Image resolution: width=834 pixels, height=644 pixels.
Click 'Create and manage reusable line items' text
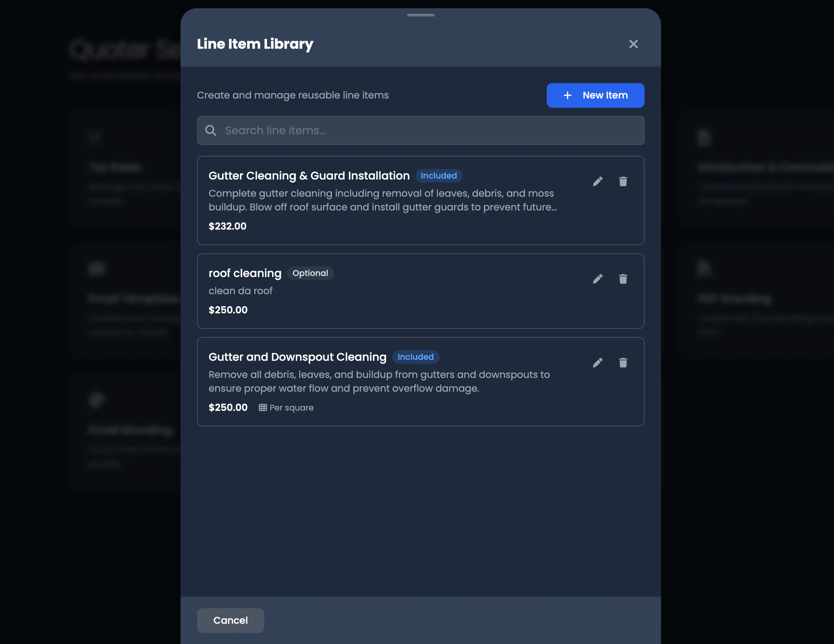pyautogui.click(x=292, y=95)
